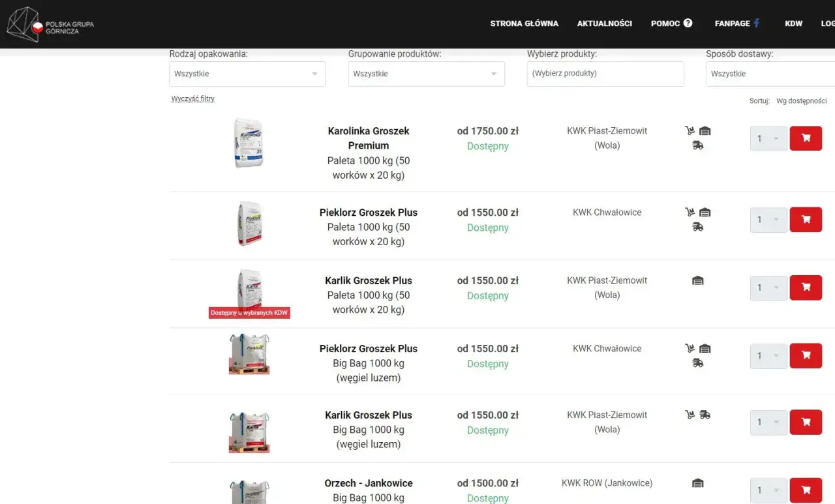Expand the Grupowanie produktów dropdown
The image size is (835, 504).
point(426,74)
